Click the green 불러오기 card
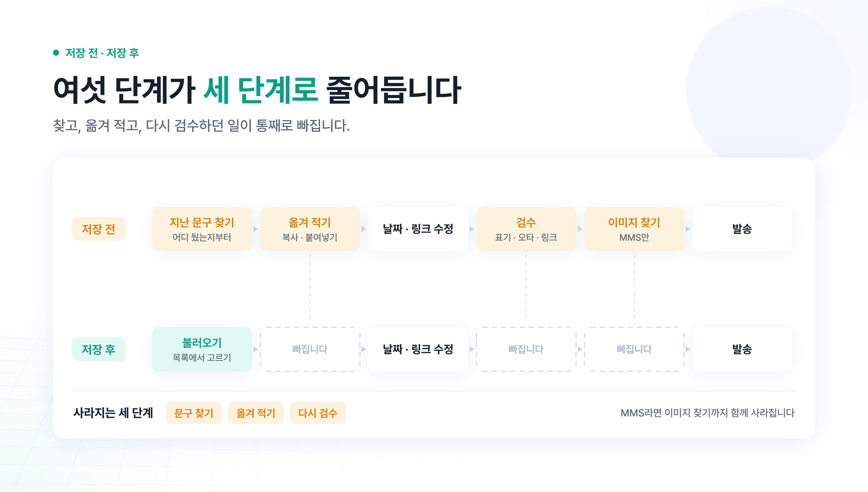The height and width of the screenshot is (492, 868). click(x=202, y=349)
